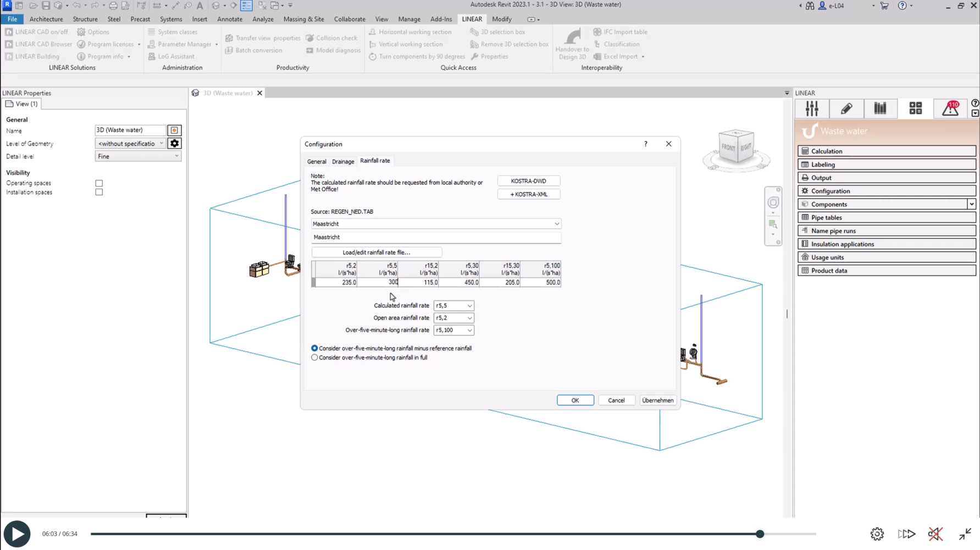Open the library books icon in LINEAR panel
The height and width of the screenshot is (550, 980).
881,109
